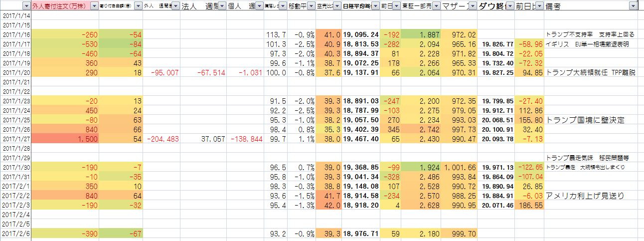Open filter dropdown for 個人 column
Image resolution: width=644 pixels, height=241 pixels.
tap(259, 6)
